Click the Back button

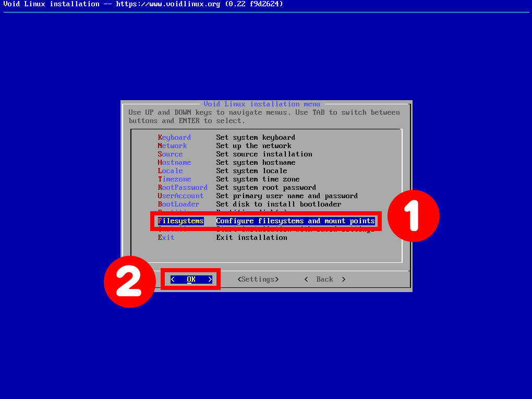click(x=325, y=279)
